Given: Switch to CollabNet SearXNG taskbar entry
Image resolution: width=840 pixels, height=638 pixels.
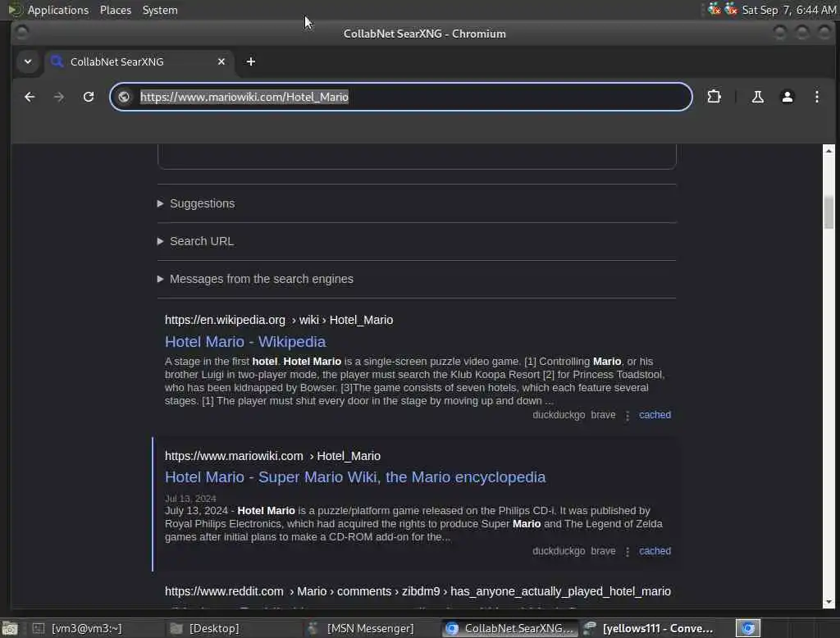Looking at the screenshot, I should pos(509,628).
